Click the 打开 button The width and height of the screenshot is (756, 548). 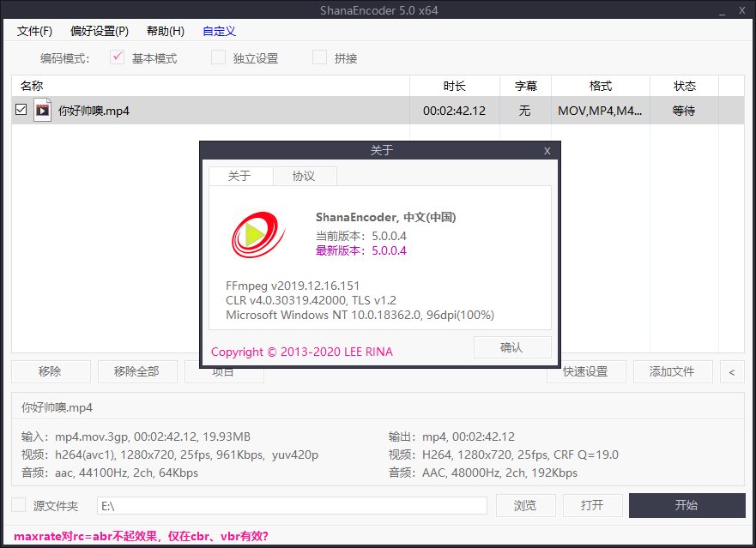coord(593,505)
